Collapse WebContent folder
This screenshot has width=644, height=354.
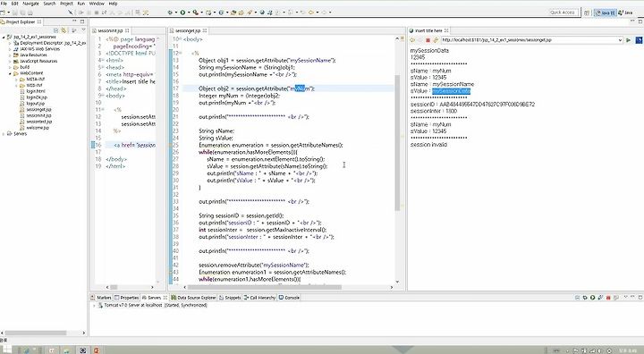10,73
